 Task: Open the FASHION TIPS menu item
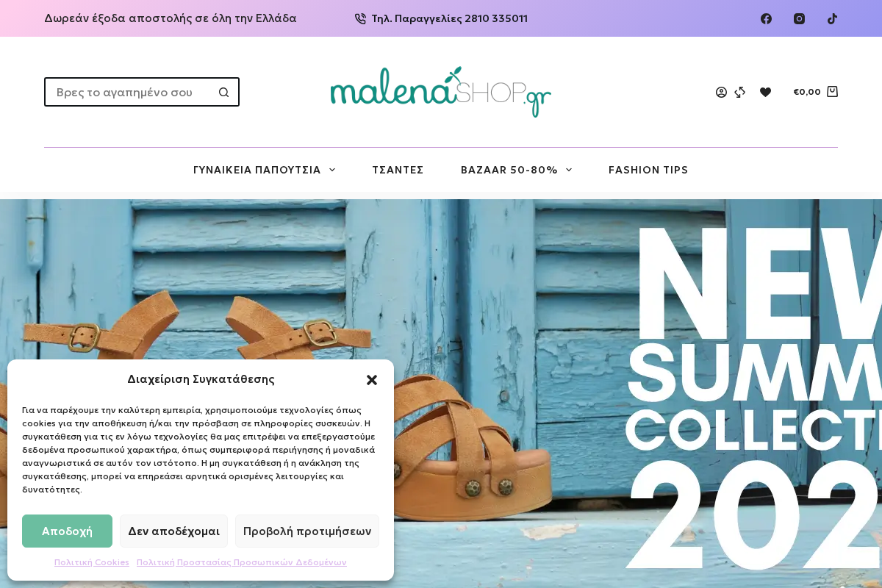[648, 170]
